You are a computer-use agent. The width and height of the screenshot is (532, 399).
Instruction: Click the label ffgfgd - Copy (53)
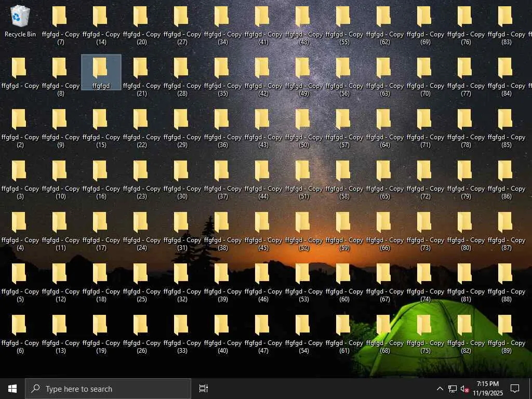click(304, 295)
